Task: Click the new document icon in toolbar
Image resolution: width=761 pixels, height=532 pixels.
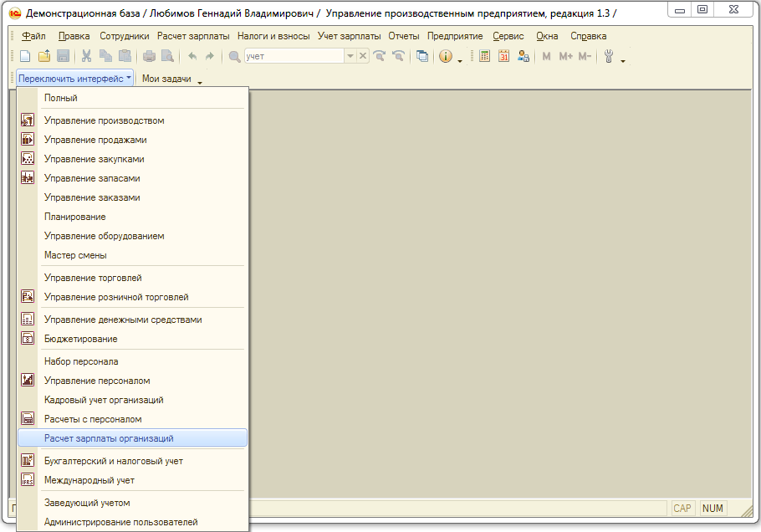Action: tap(25, 56)
